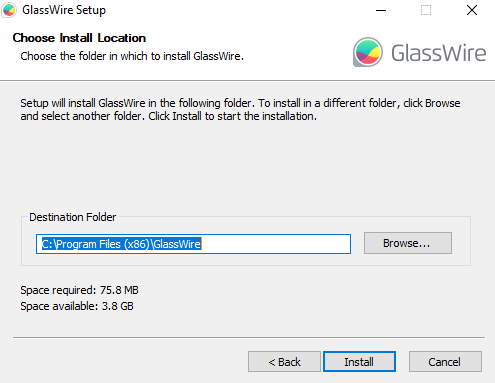Click the Space required: 75.8 MB text
This screenshot has width=495, height=383.
79,290
